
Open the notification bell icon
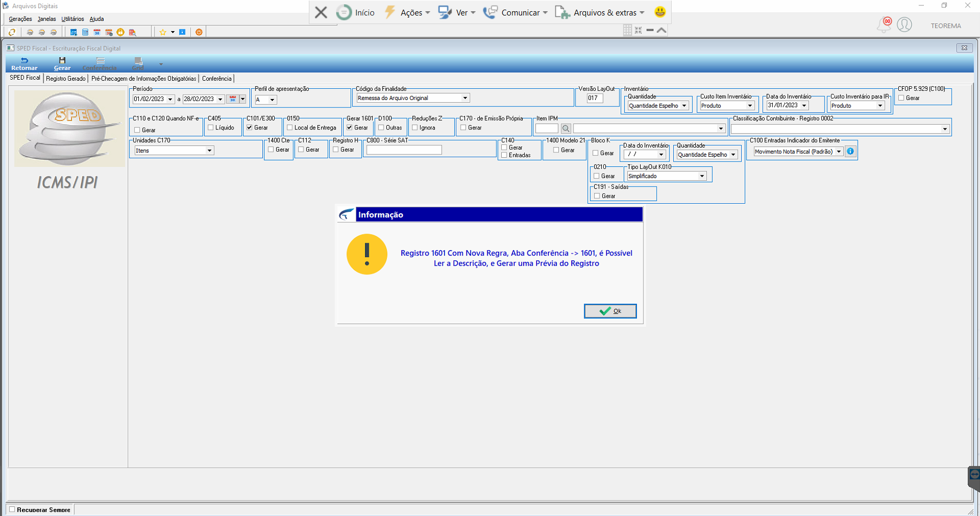pyautogui.click(x=884, y=25)
